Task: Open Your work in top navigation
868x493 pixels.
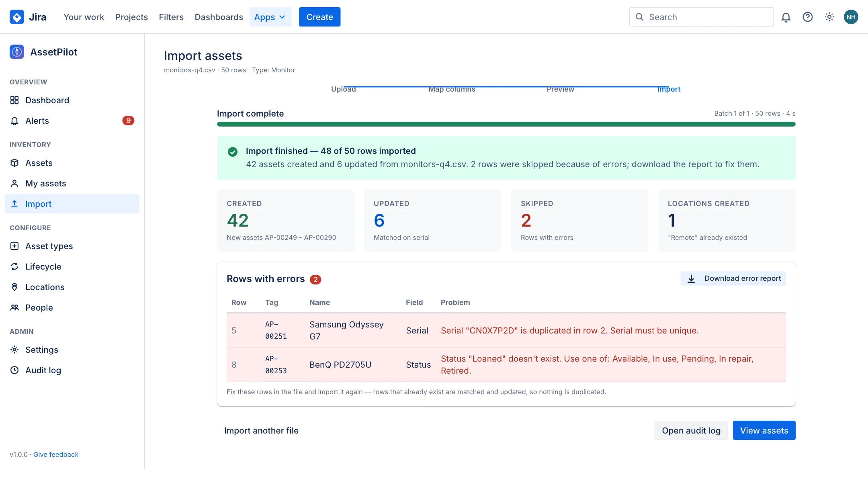Action: [84, 17]
